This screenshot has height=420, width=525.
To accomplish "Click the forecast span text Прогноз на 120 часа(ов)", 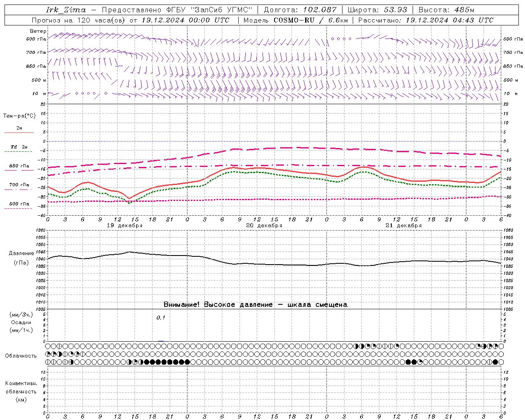I will [x=79, y=20].
